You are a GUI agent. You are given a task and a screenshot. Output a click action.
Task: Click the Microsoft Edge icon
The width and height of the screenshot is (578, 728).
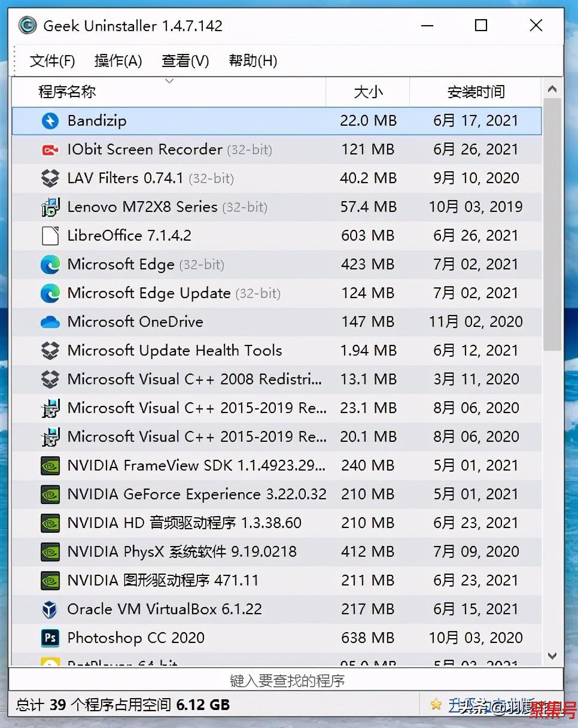click(x=50, y=265)
